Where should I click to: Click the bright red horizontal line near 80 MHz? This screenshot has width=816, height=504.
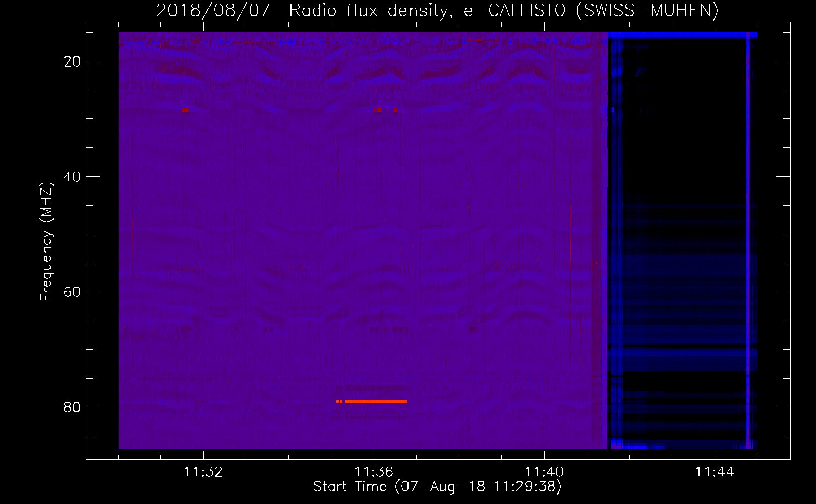[372, 402]
